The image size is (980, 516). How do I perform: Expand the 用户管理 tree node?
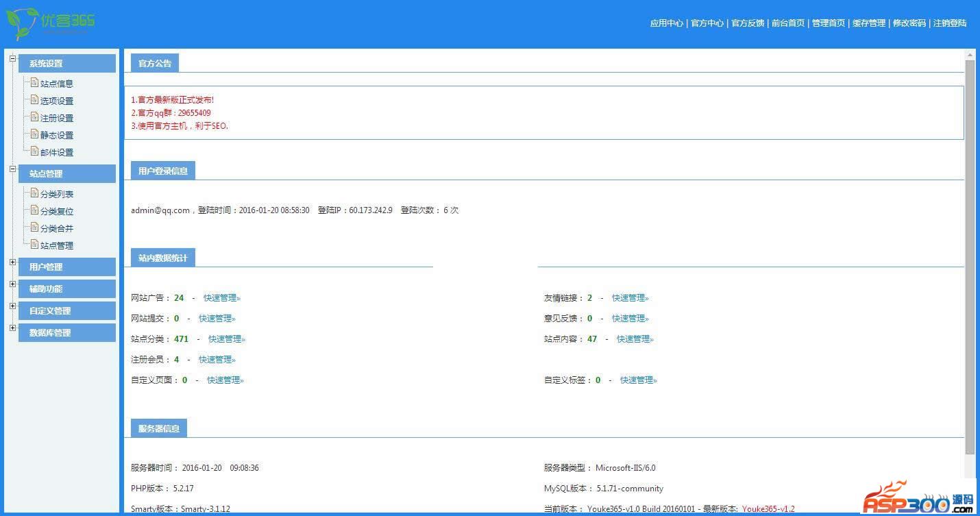coord(12,262)
